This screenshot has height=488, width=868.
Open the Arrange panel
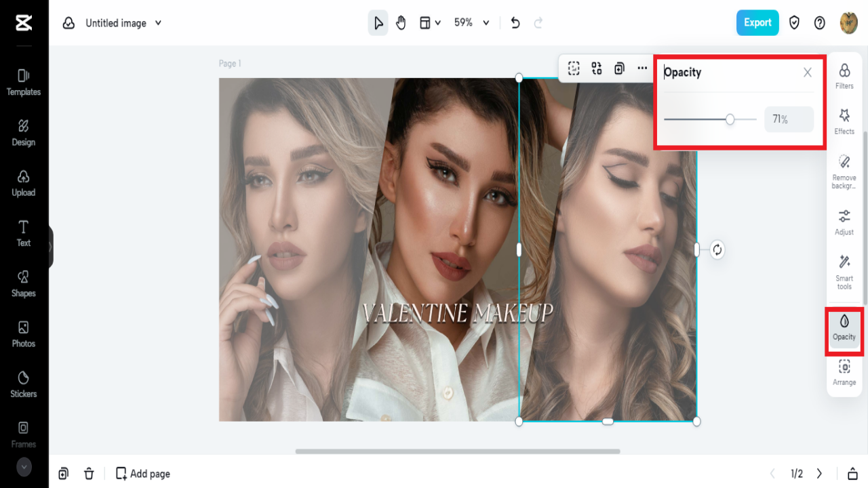point(844,371)
